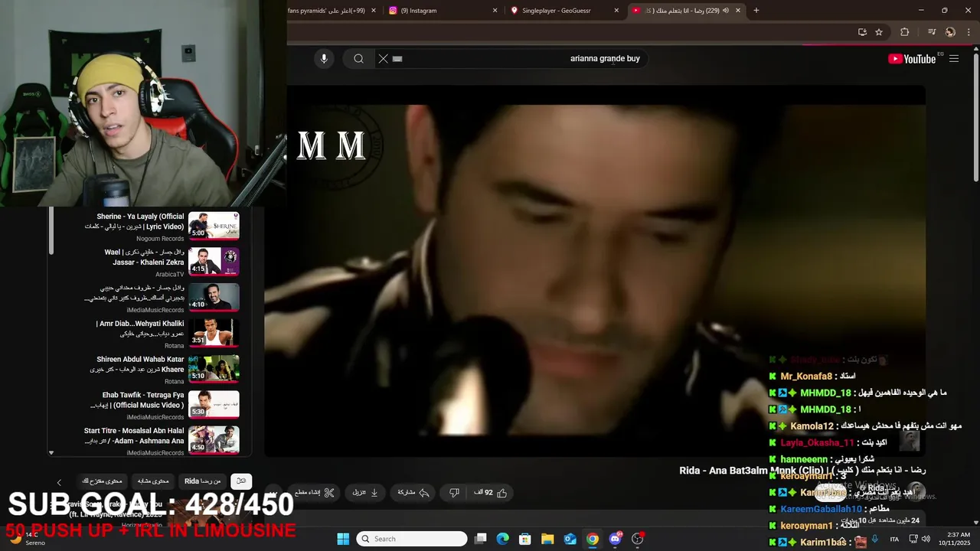Open Amr Diab Wehyati Khaliki thumbnail
Viewport: 980px width, 551px height.
(x=214, y=333)
